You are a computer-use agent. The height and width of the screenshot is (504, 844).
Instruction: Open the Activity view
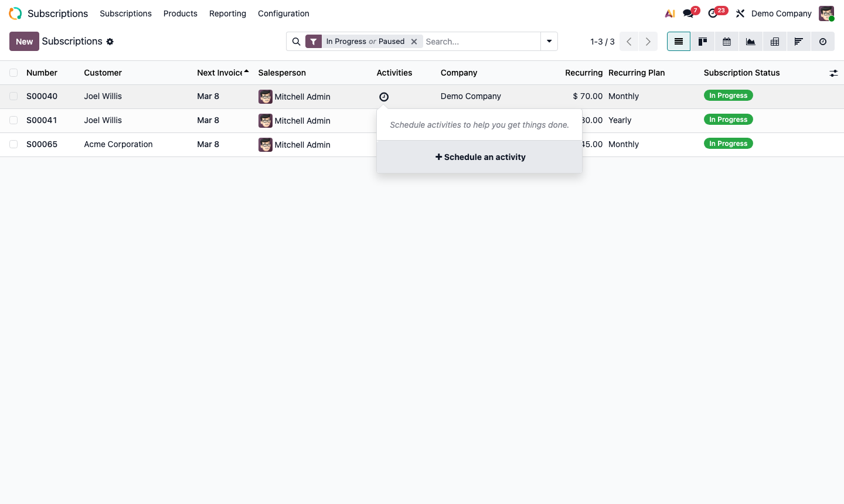823,41
